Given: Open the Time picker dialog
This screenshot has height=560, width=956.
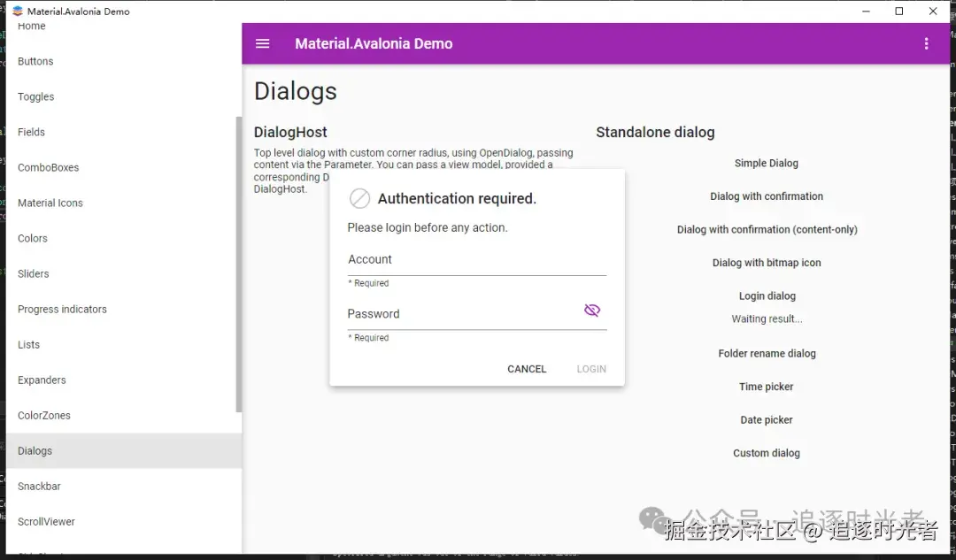Looking at the screenshot, I should click(x=767, y=387).
